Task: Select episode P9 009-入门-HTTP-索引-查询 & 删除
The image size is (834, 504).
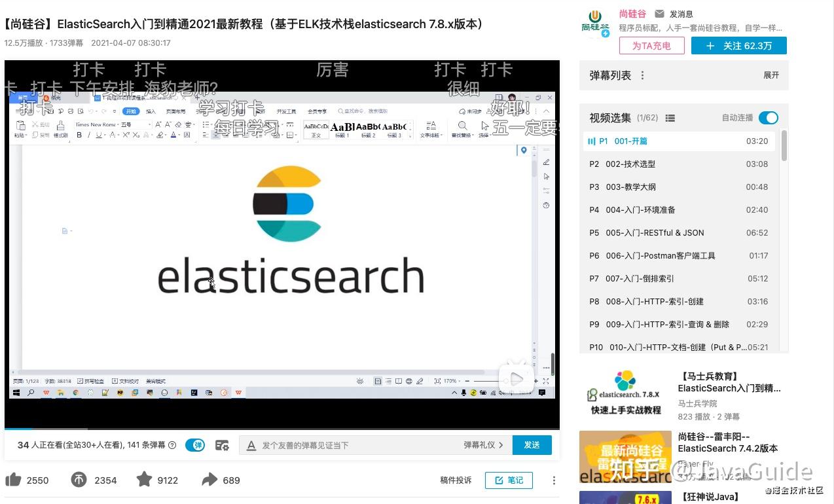Action: [679, 325]
